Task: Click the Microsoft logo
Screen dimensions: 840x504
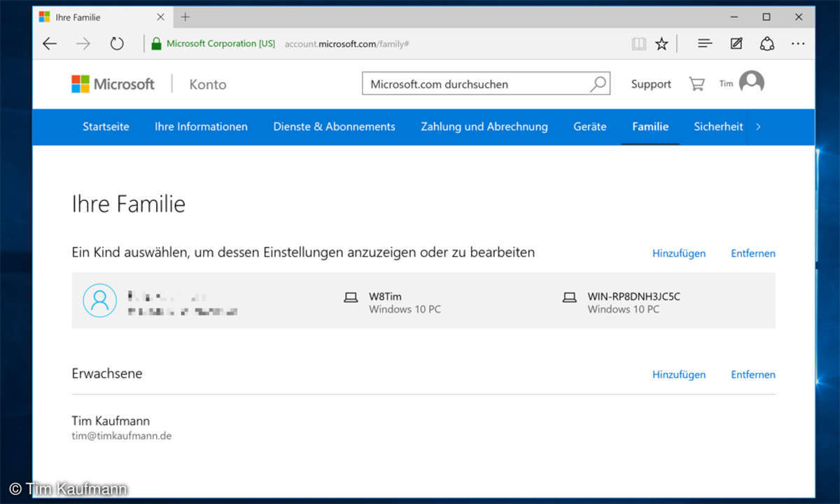Action: 113,84
